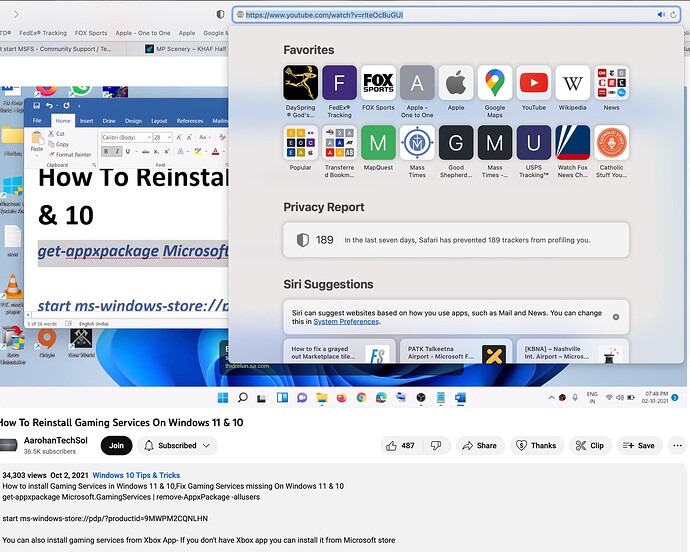Open the MapQuest favorite tile
This screenshot has width=690, height=552.
pyautogui.click(x=378, y=143)
